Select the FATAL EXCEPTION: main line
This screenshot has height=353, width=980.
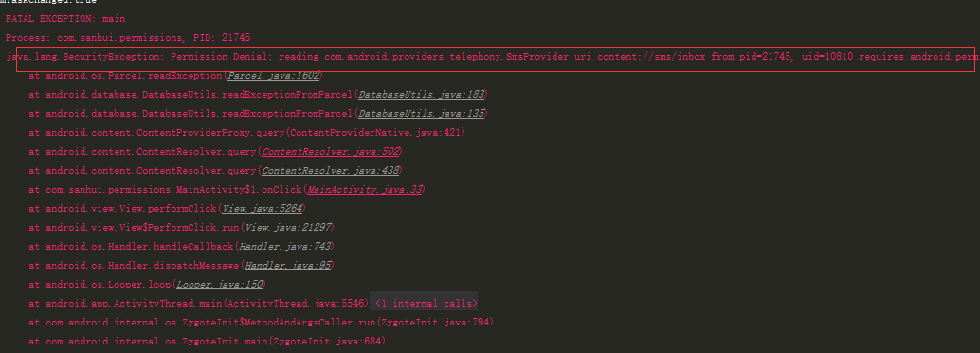click(x=65, y=19)
